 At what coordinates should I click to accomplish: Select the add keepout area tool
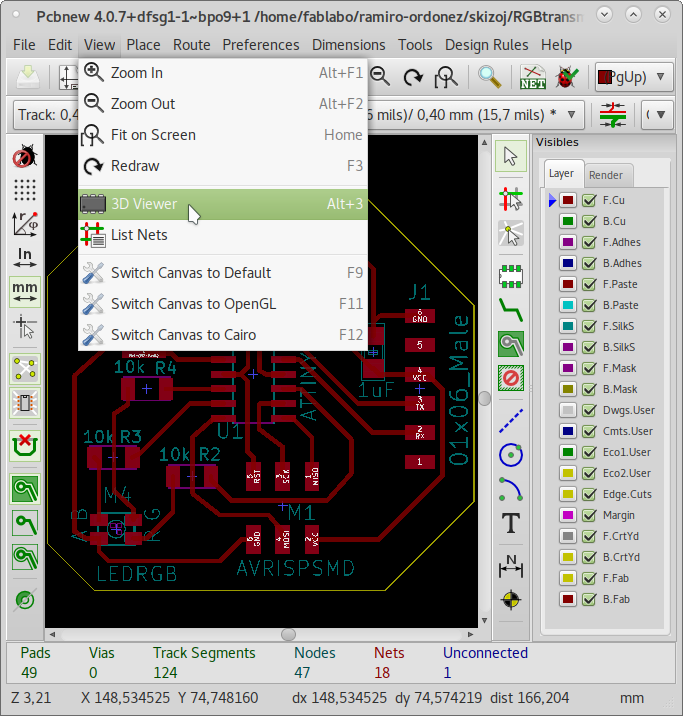(510, 378)
